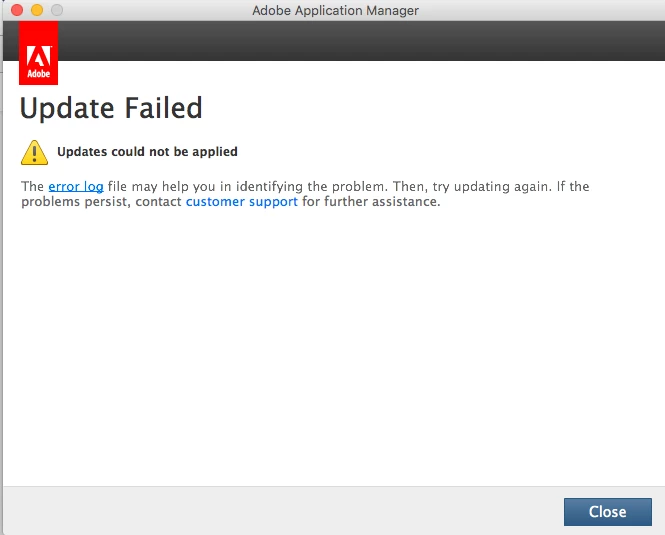The width and height of the screenshot is (665, 535).
Task: Open the customer support link
Action: pyautogui.click(x=242, y=202)
